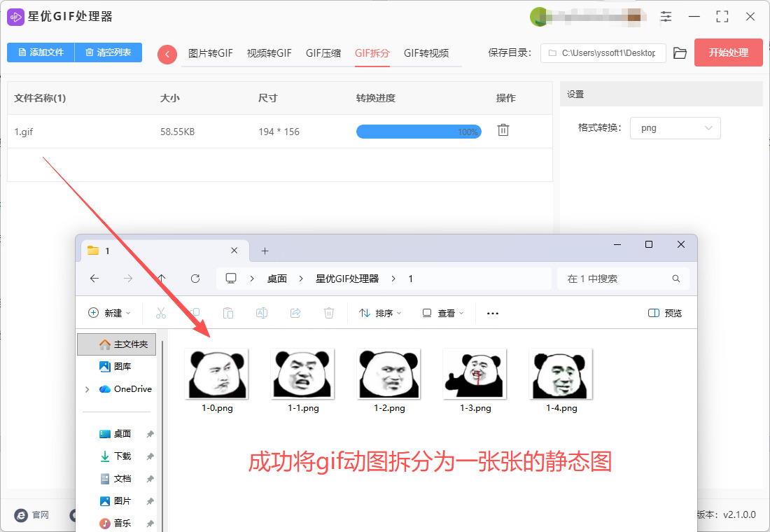Click the This PC icon in address bar
Screen dimensions: 770x532
(231, 279)
